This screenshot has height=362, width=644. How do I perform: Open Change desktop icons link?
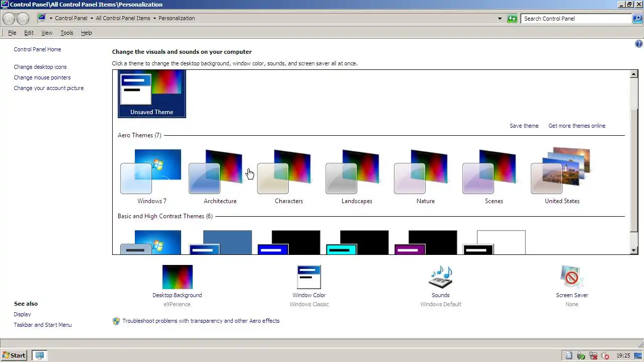(x=40, y=67)
